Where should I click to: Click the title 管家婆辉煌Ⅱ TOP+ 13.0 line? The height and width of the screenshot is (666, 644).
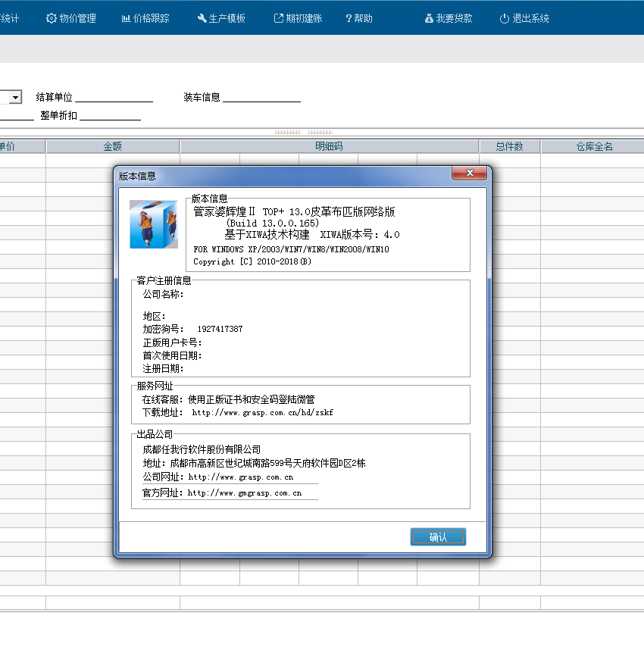click(x=294, y=211)
